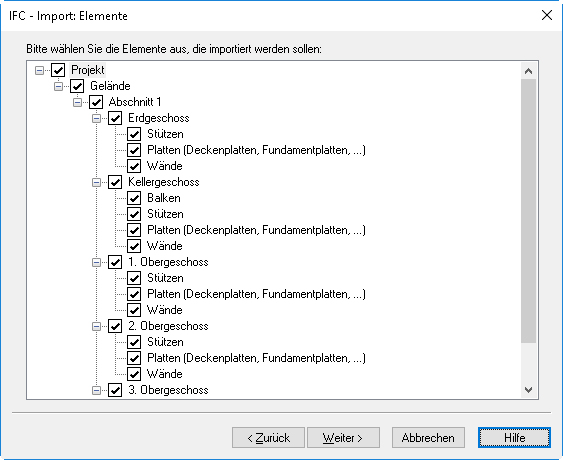Image resolution: width=563 pixels, height=460 pixels.
Task: Select the 2. Obergeschoss tree label
Action: click(x=168, y=326)
